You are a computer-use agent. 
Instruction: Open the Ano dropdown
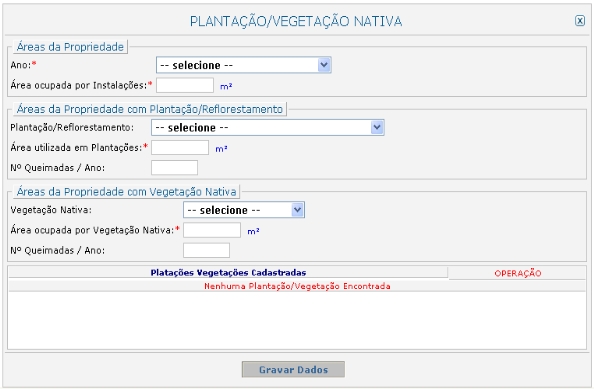point(244,65)
